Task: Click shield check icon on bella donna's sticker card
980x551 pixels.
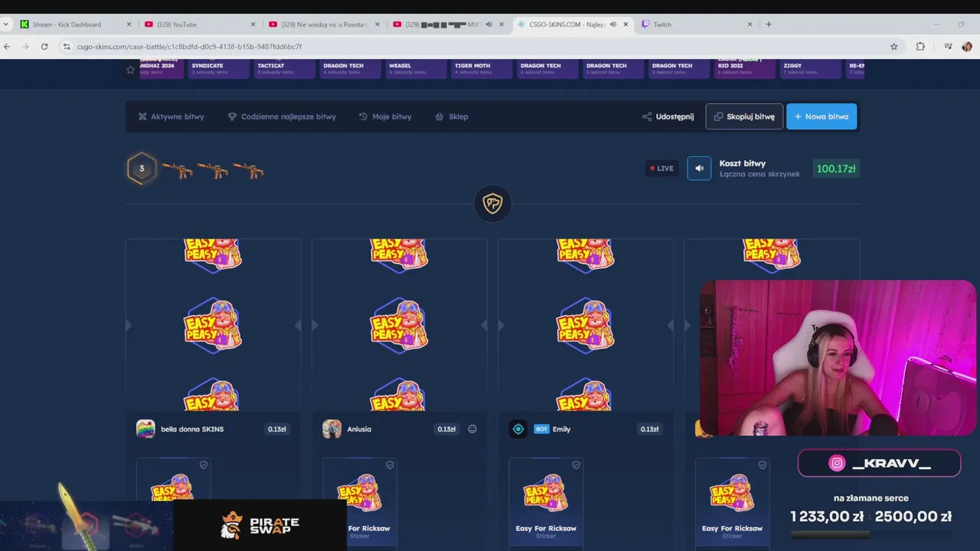Action: tap(204, 465)
